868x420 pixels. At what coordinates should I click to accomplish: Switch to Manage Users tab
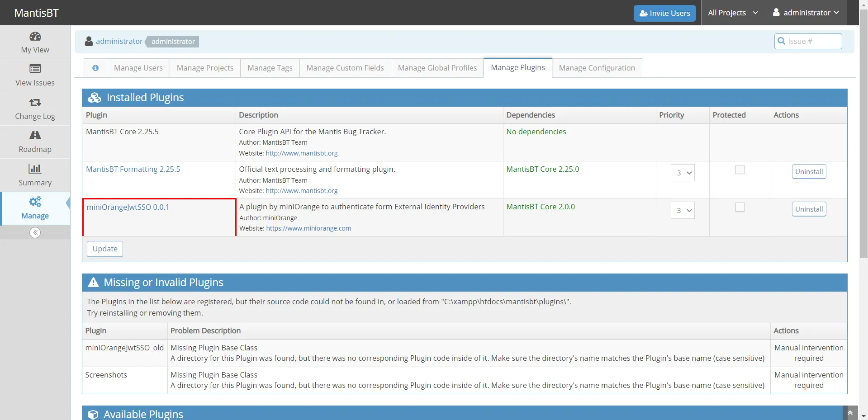pos(138,68)
